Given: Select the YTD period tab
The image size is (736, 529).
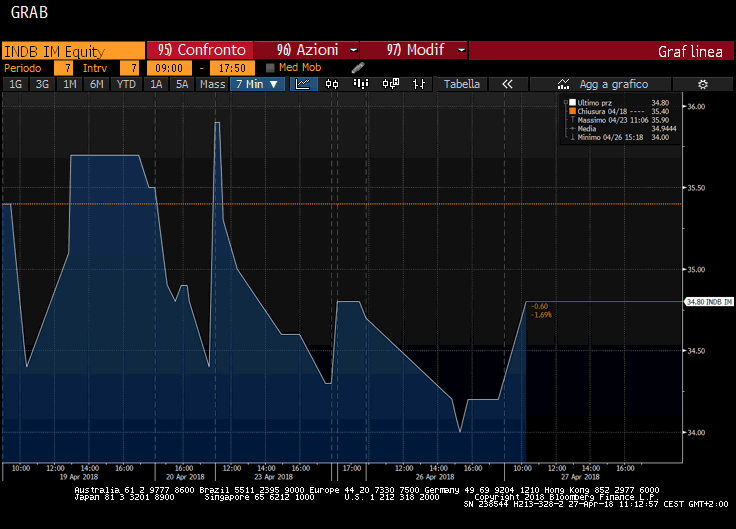Looking at the screenshot, I should (126, 84).
